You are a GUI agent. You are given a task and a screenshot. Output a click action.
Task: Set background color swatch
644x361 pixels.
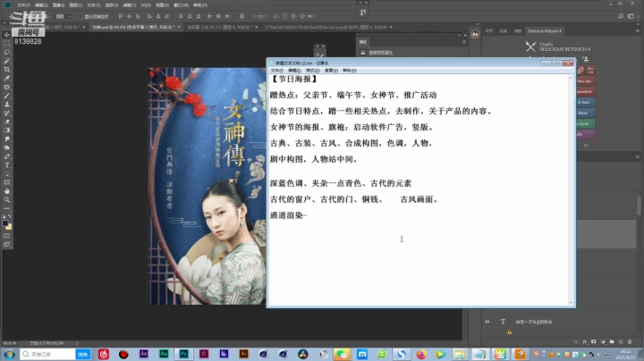point(9,226)
